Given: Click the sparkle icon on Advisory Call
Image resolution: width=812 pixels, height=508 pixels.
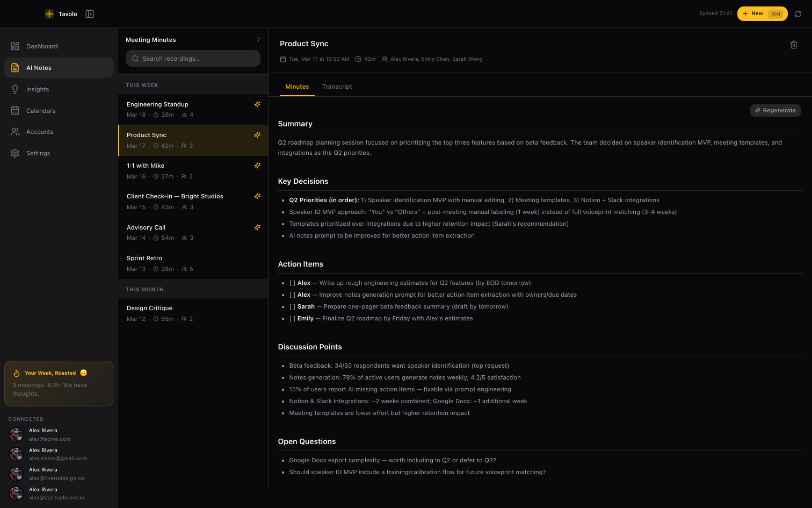Looking at the screenshot, I should click(257, 227).
